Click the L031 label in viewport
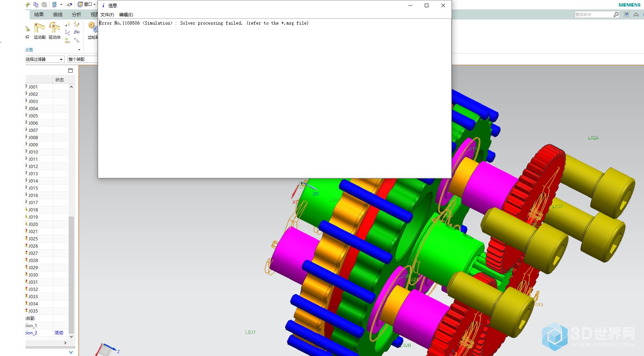 click(250, 332)
